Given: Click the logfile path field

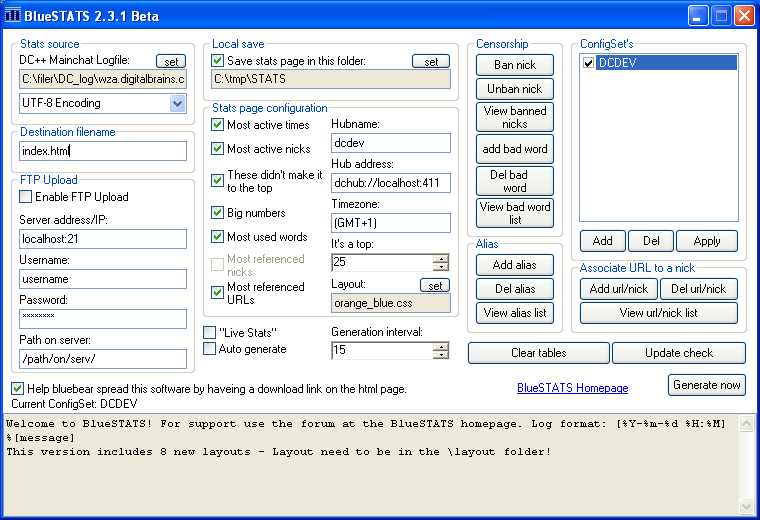Looking at the screenshot, I should [103, 79].
